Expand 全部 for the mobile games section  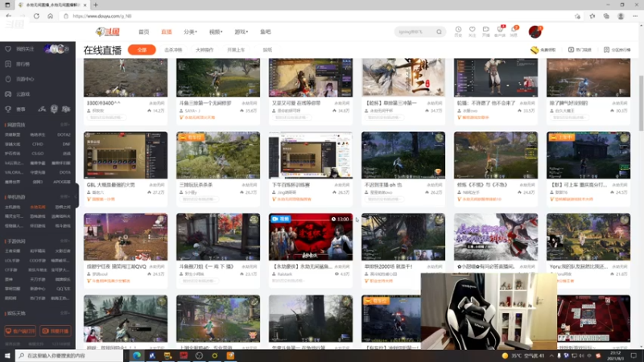pos(65,241)
